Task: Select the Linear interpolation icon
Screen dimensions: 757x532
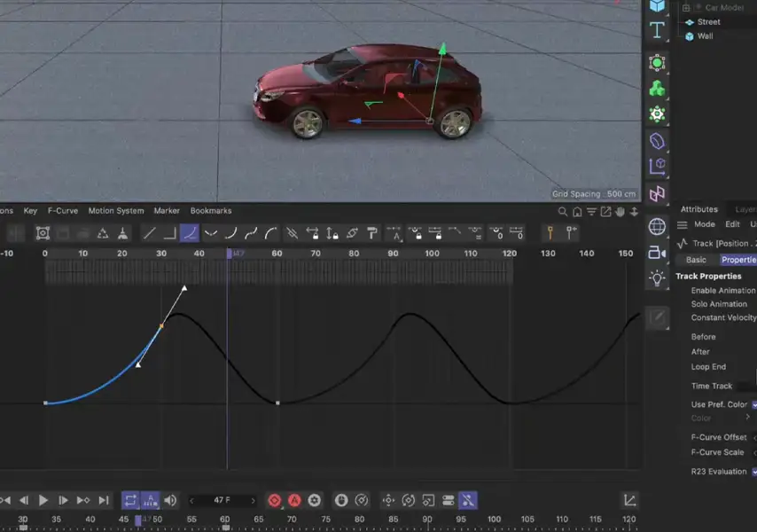Action: [149, 234]
